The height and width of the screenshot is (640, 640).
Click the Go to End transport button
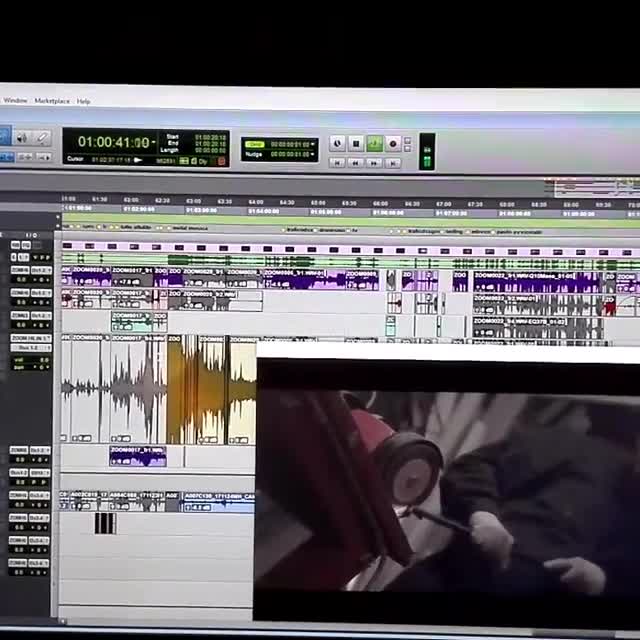click(x=393, y=163)
